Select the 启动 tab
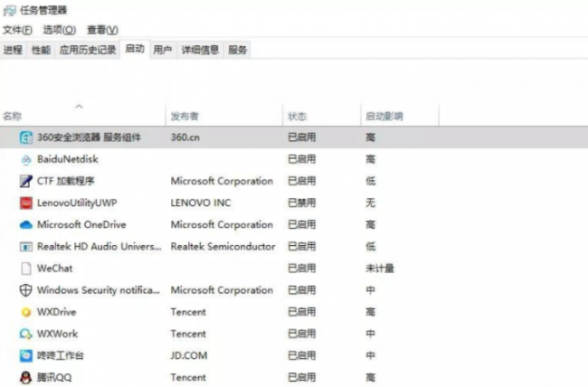The width and height of the screenshot is (588, 387). pos(135,49)
